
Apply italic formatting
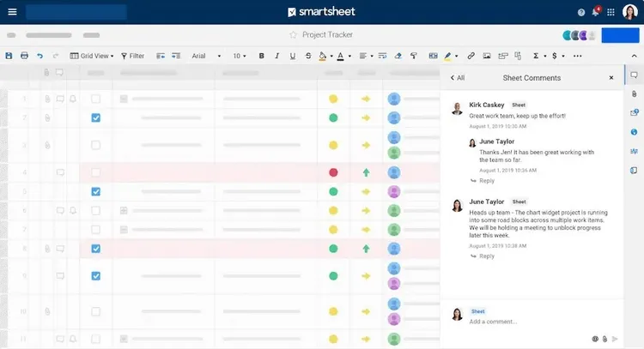[x=276, y=56]
